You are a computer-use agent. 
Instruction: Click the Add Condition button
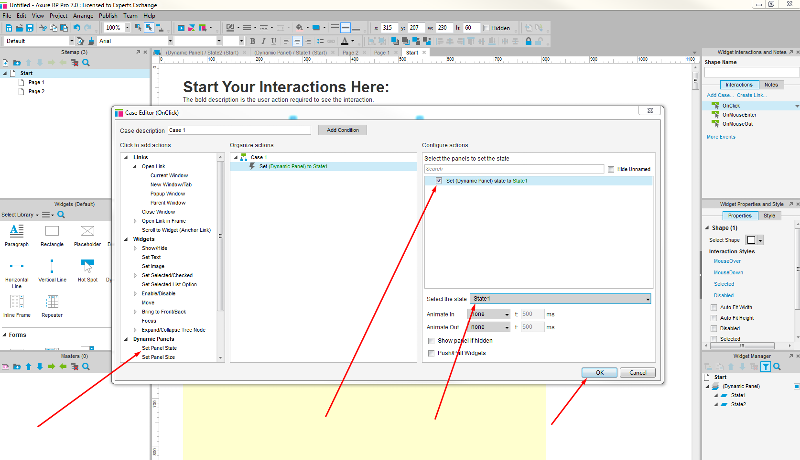pyautogui.click(x=342, y=130)
